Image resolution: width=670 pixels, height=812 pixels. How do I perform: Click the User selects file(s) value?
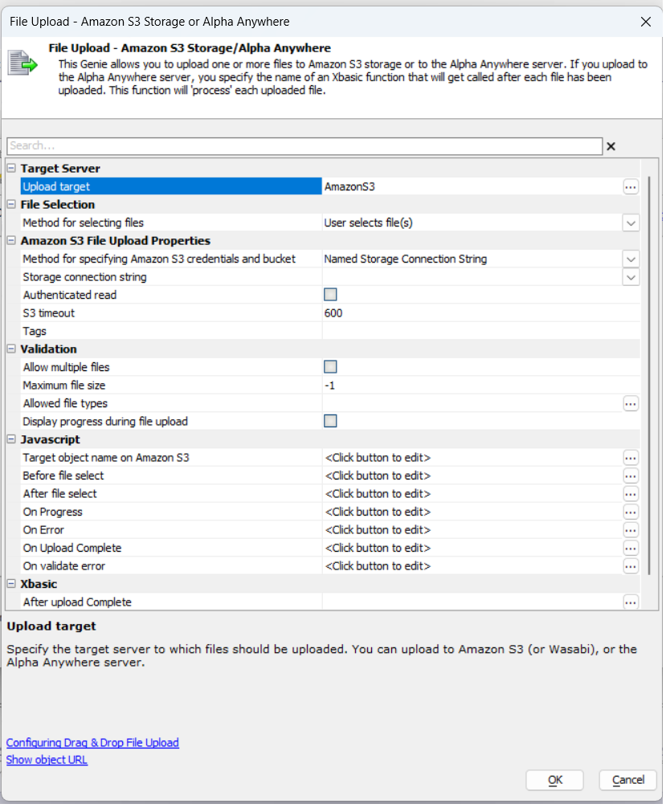[x=369, y=222]
